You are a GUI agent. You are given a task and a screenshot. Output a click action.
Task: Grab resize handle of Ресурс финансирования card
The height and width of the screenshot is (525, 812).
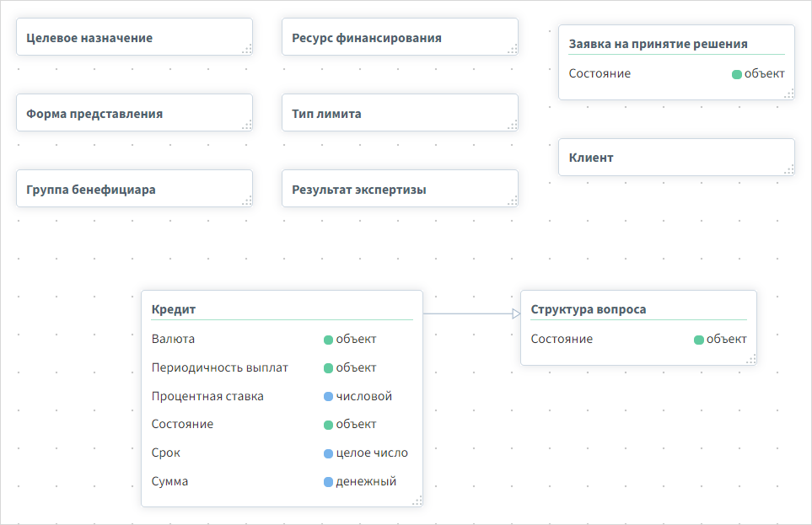coord(513,50)
